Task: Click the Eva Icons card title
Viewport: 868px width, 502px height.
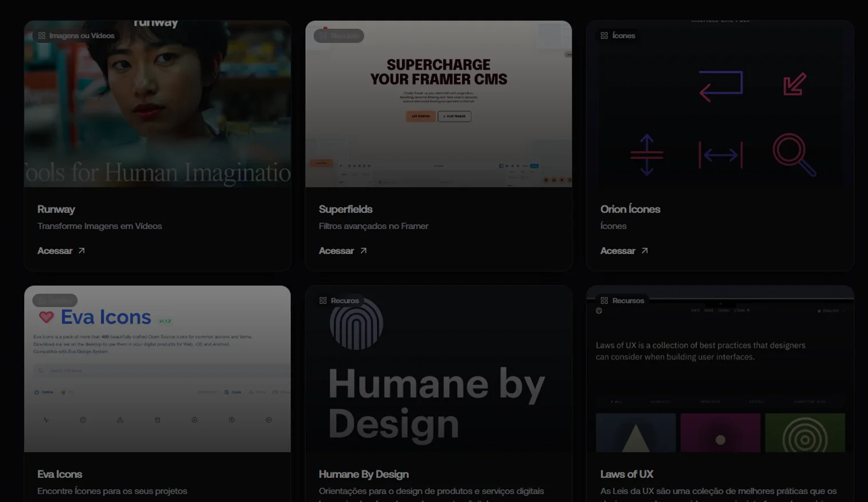Action: click(60, 475)
